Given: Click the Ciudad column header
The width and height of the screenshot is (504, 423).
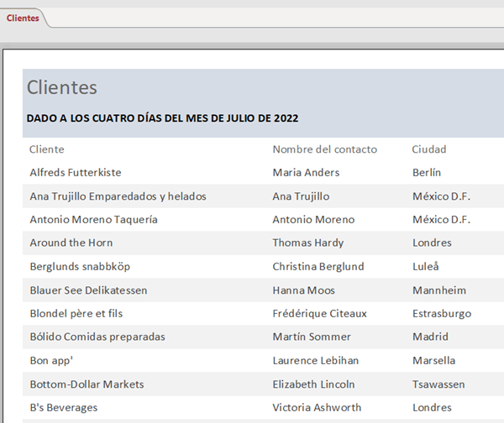Looking at the screenshot, I should (428, 149).
